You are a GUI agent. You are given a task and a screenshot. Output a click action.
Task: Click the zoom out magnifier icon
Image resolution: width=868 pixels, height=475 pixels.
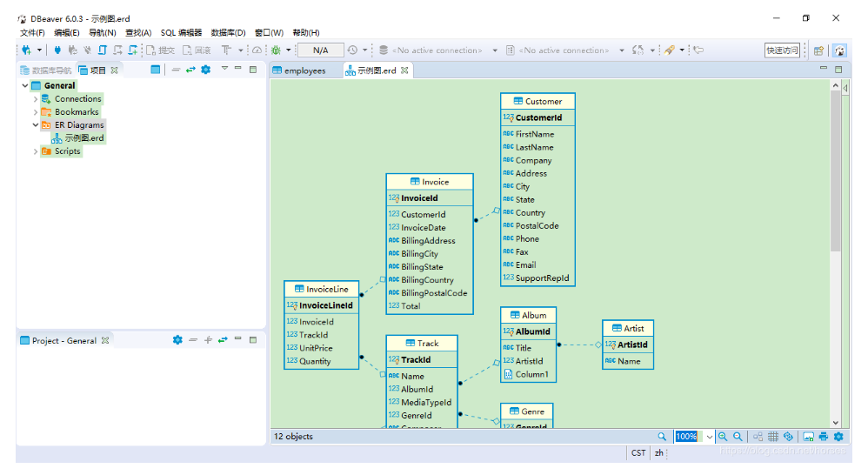(738, 437)
